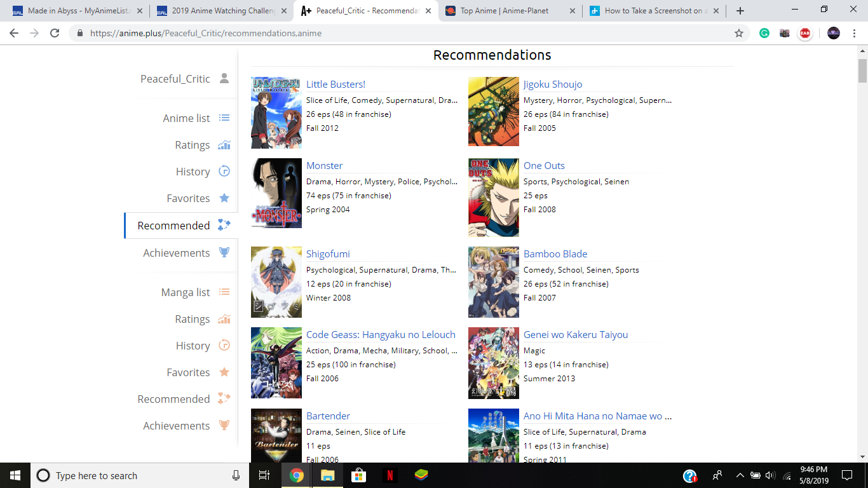Click the page vertical scrollbar thumb
868x488 pixels.
[x=862, y=71]
